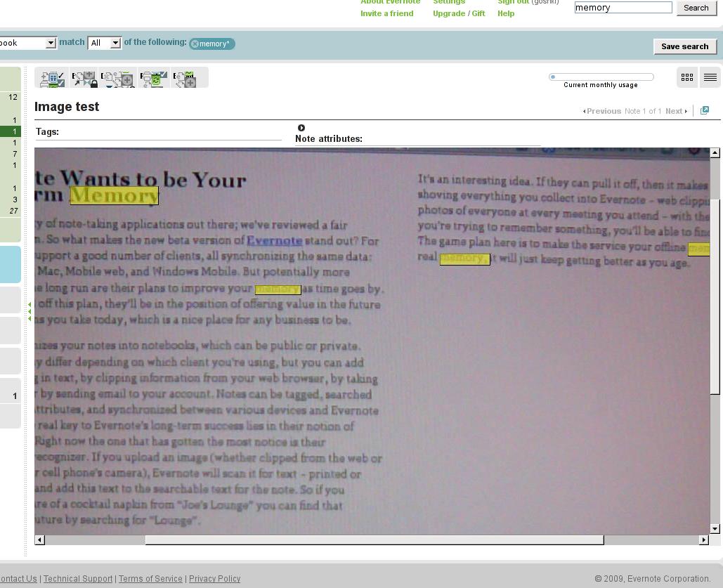
Task: Select the sidebar row with count 27
Action: click(x=10, y=211)
